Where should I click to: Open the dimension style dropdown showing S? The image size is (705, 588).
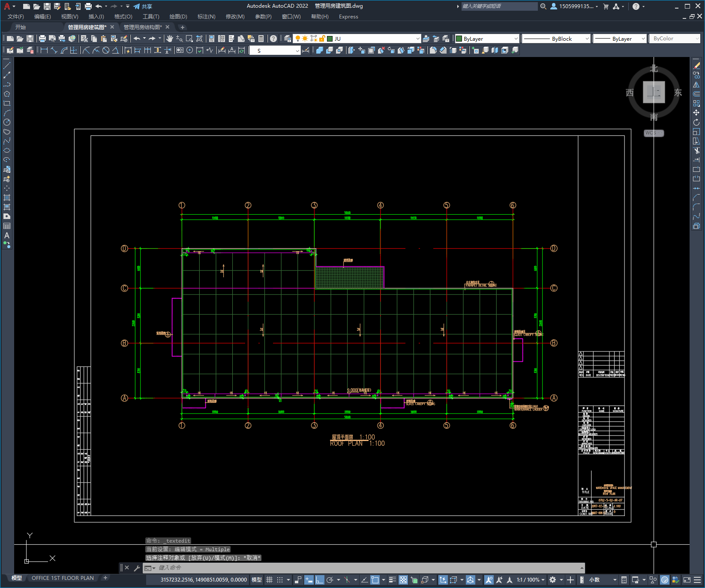point(275,51)
